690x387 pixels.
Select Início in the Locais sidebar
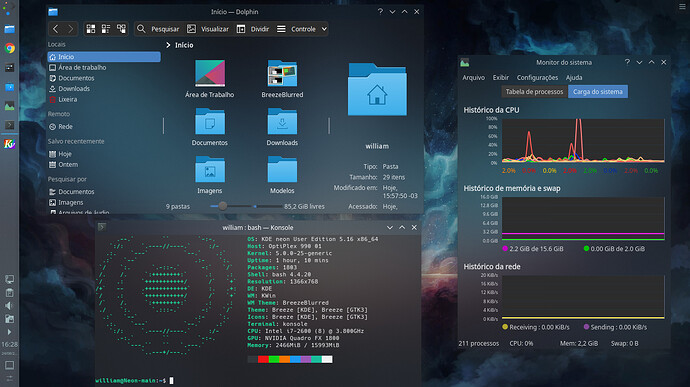coord(104,57)
